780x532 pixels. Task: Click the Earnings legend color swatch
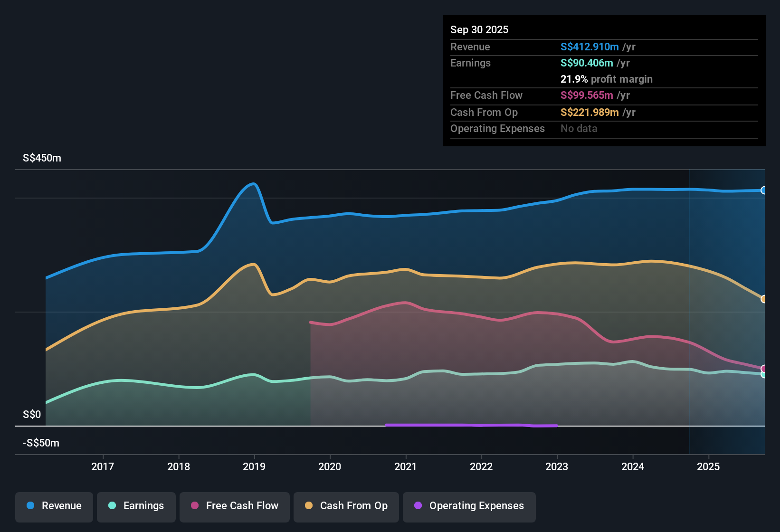pyautogui.click(x=112, y=506)
